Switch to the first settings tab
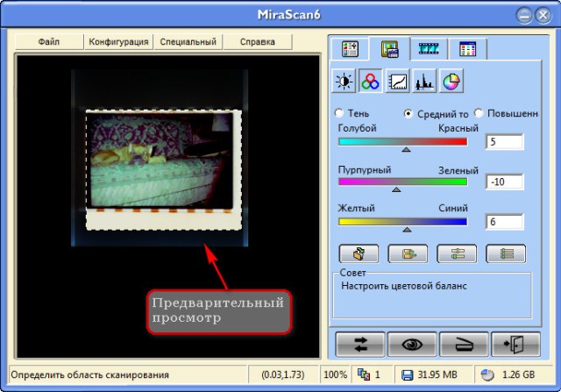Image resolution: width=561 pixels, height=392 pixels. [349, 48]
